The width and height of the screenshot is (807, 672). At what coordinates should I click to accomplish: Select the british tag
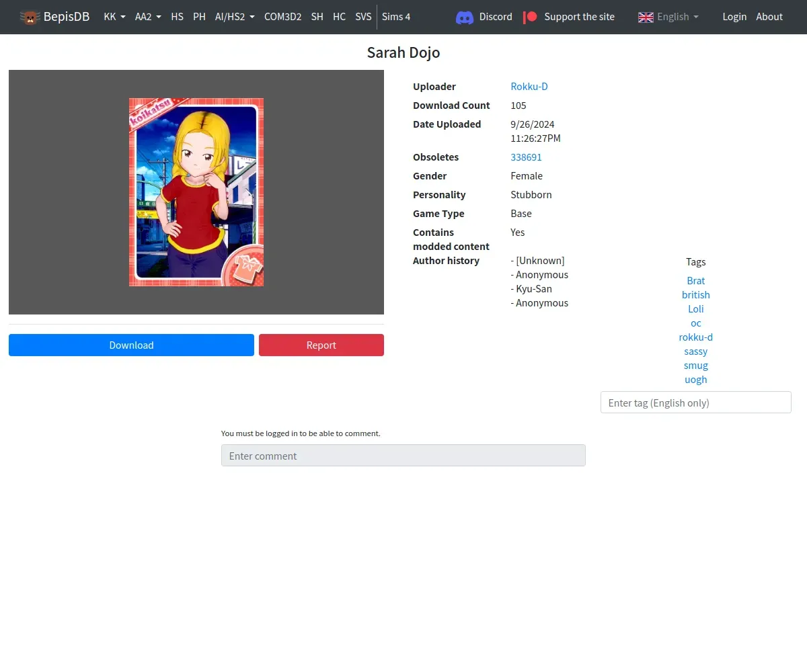coord(696,295)
